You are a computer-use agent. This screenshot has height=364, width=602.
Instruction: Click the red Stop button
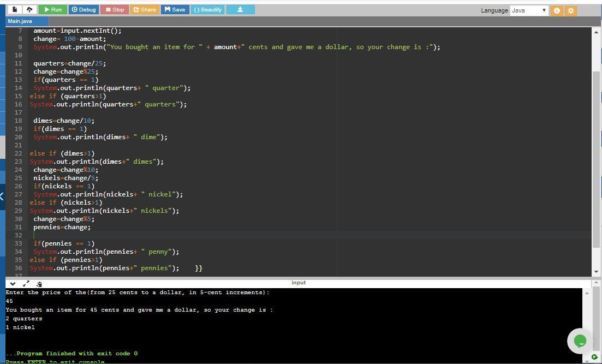tap(115, 10)
